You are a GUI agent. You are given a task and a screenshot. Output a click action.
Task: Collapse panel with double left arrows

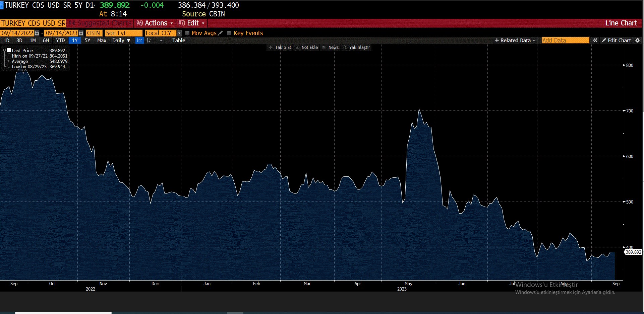(595, 41)
